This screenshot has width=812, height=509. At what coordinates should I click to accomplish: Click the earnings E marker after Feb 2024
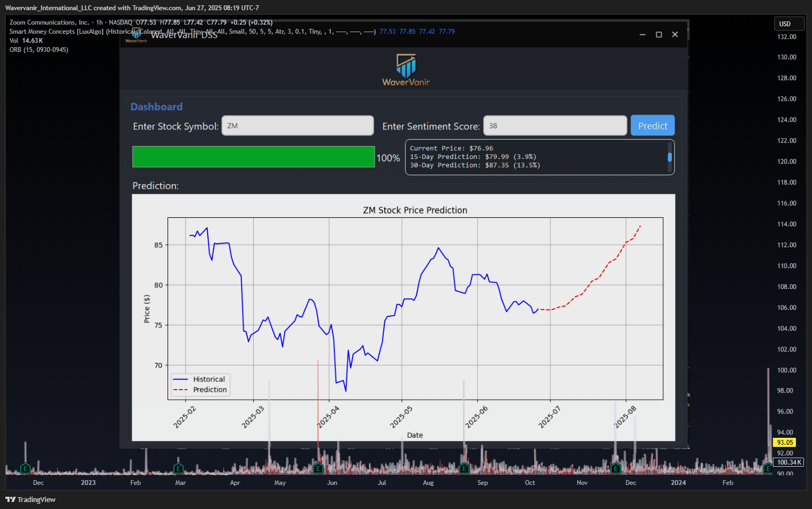768,469
